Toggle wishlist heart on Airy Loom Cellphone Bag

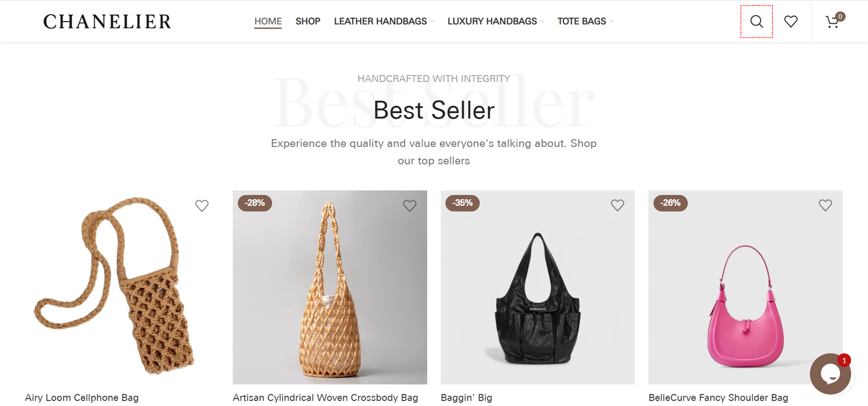[202, 206]
